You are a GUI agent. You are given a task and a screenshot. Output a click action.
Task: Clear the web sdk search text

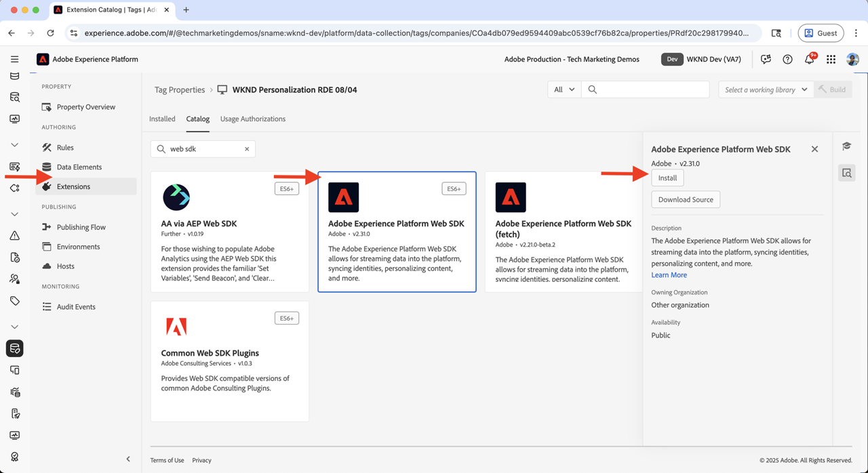247,149
